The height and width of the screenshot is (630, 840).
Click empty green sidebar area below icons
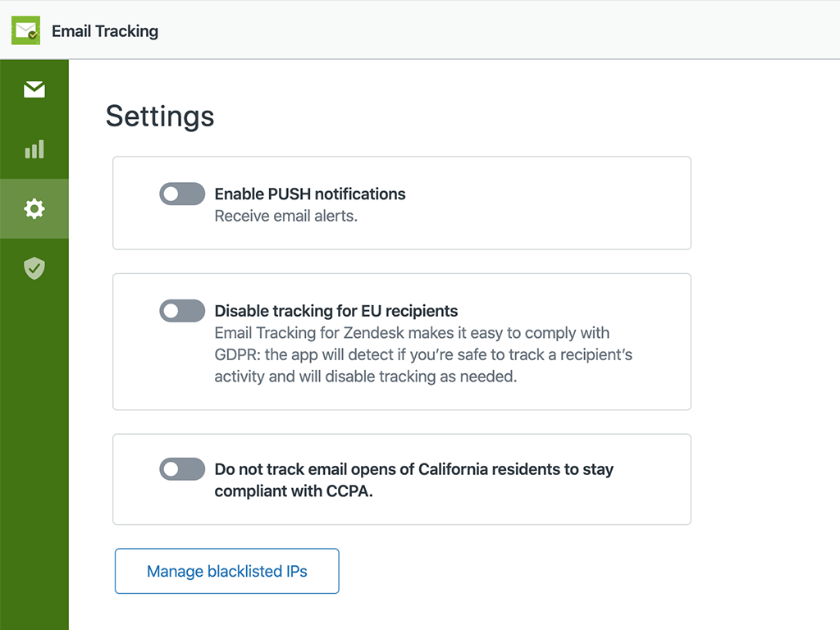(34, 451)
